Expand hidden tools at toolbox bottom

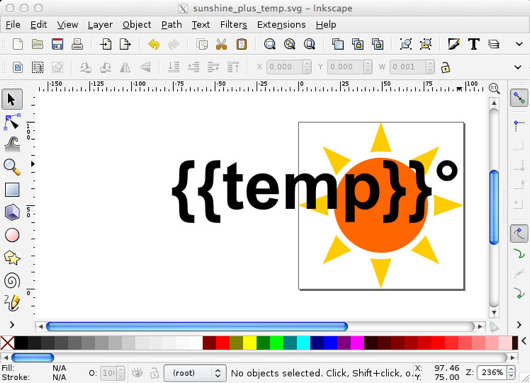pos(12,325)
